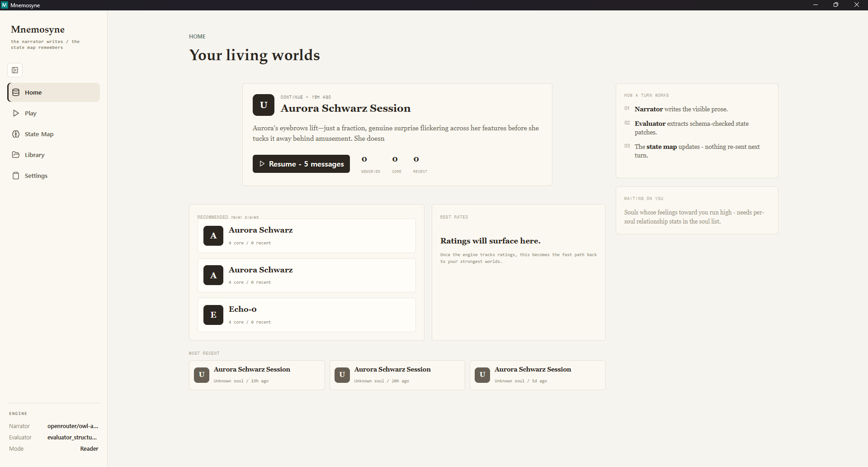
Task: Open the State Map page
Action: pos(54,134)
